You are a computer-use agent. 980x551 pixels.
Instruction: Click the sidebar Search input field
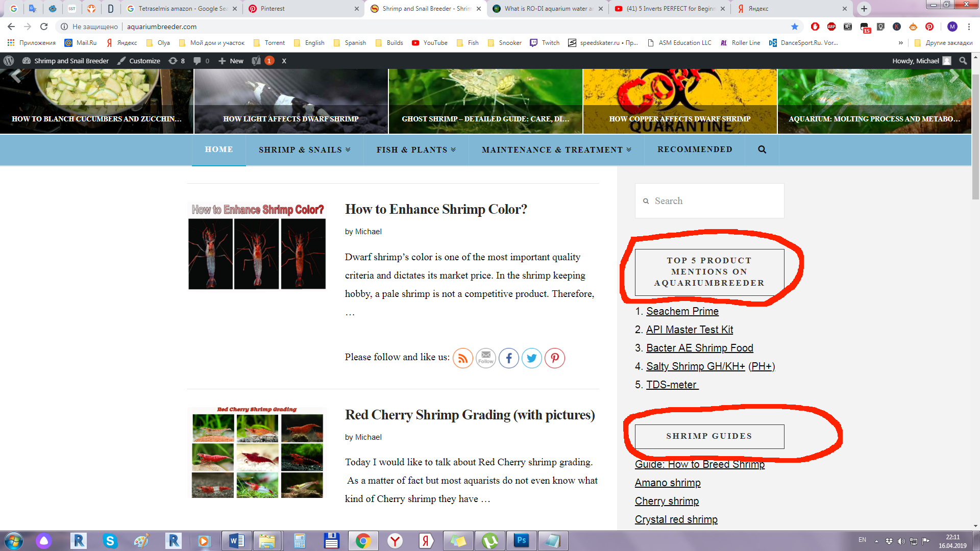click(709, 201)
